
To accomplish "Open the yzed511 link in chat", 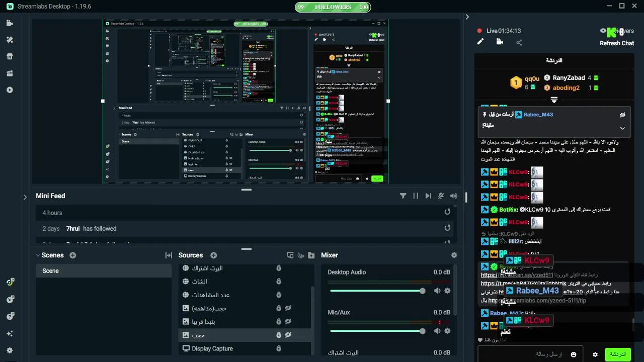I will (x=517, y=275).
